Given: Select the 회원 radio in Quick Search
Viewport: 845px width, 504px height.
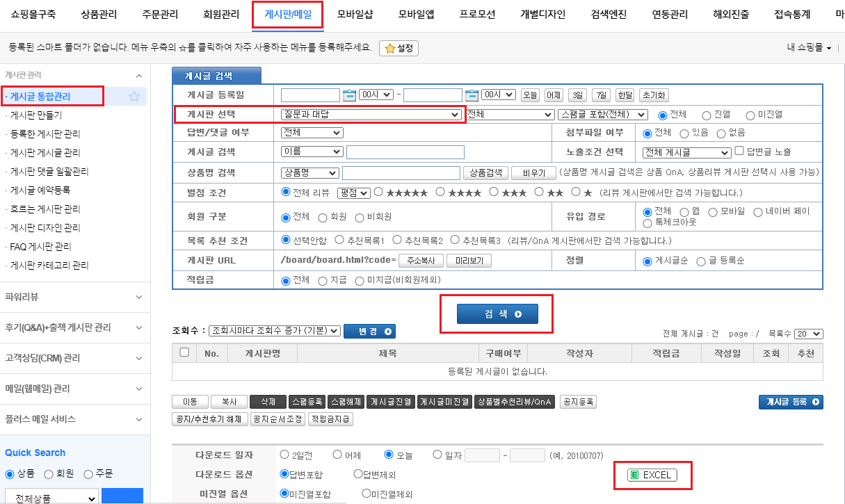Looking at the screenshot, I should coord(49,474).
